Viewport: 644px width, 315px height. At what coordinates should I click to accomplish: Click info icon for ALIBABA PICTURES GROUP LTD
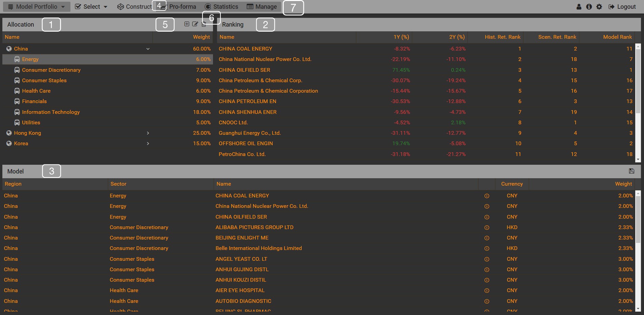(x=487, y=227)
